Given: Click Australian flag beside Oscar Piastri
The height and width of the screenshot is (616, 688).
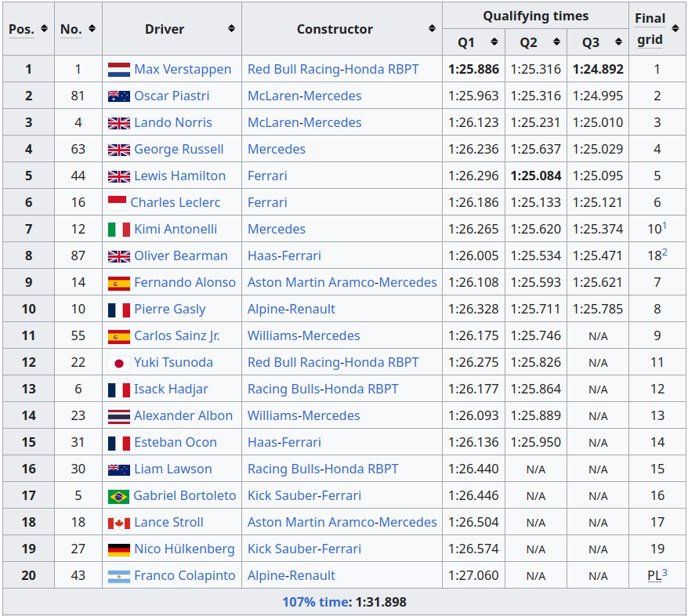Looking at the screenshot, I should (119, 96).
